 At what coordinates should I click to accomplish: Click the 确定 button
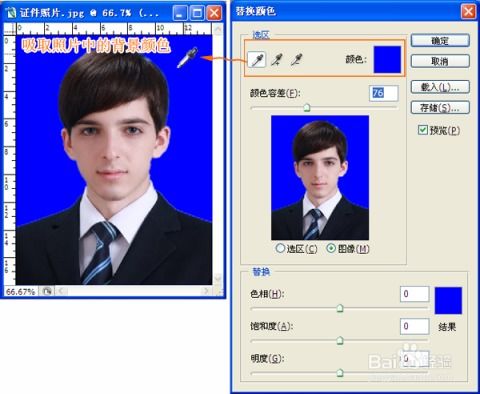[440, 41]
